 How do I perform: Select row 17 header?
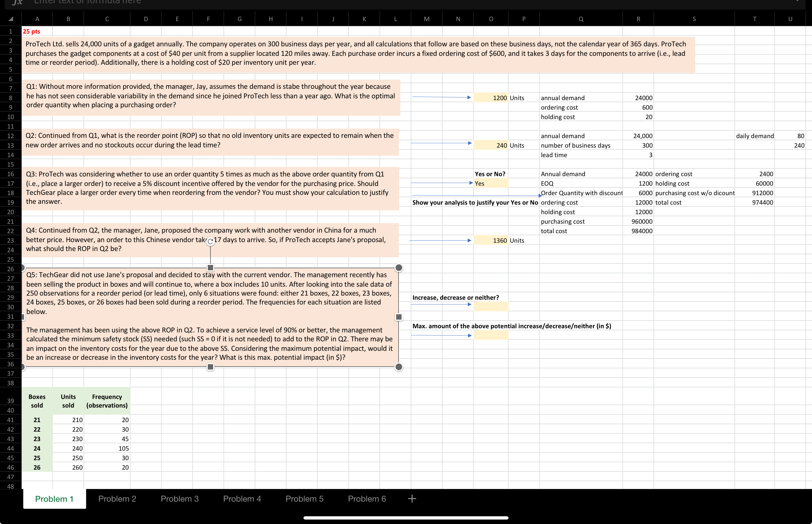11,183
